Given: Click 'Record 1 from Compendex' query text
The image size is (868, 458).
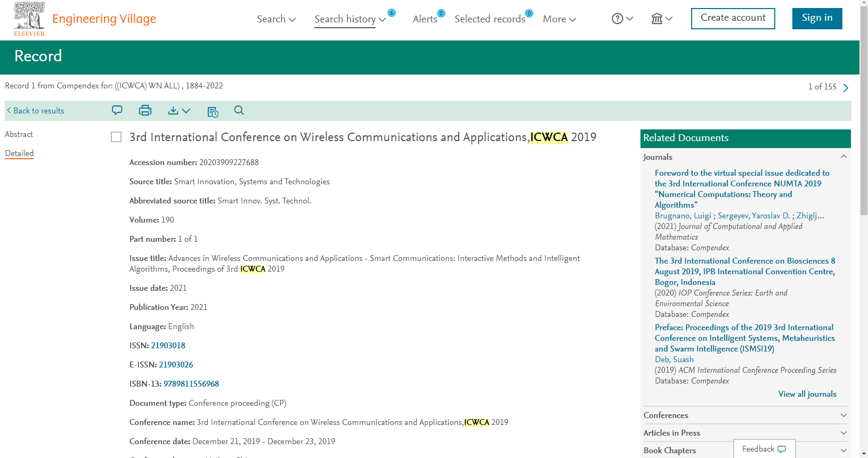Looking at the screenshot, I should tap(114, 86).
